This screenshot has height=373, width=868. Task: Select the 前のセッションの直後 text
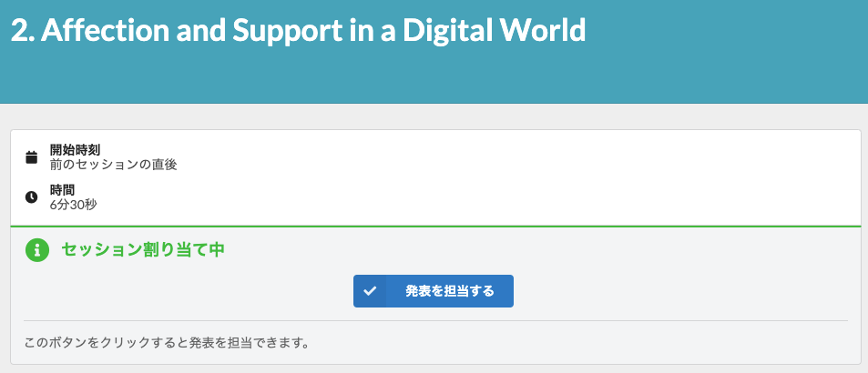pyautogui.click(x=113, y=165)
